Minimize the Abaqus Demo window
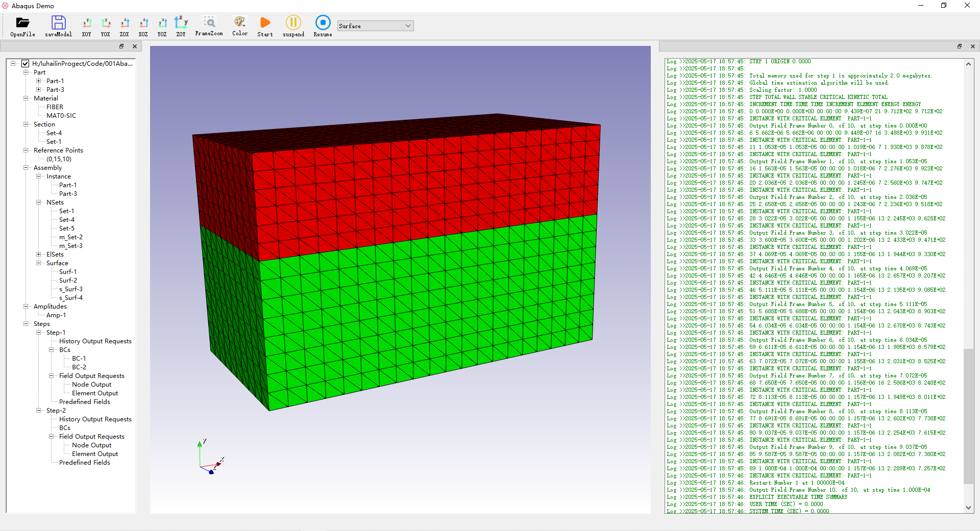Screen dimensions: 980x531 click(x=921, y=6)
